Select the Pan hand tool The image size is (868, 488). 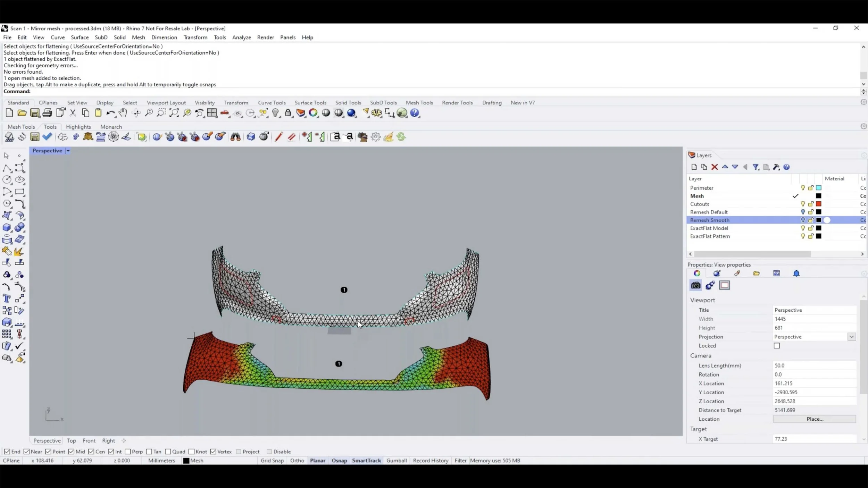point(123,113)
